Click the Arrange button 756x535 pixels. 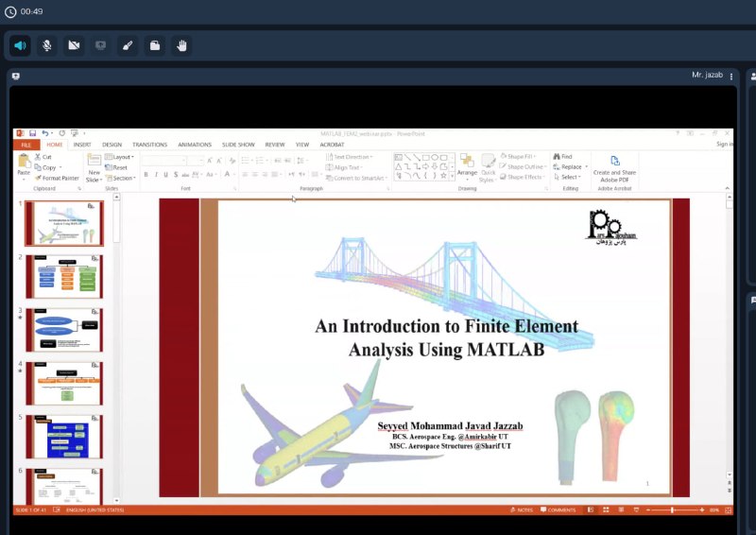pyautogui.click(x=467, y=167)
